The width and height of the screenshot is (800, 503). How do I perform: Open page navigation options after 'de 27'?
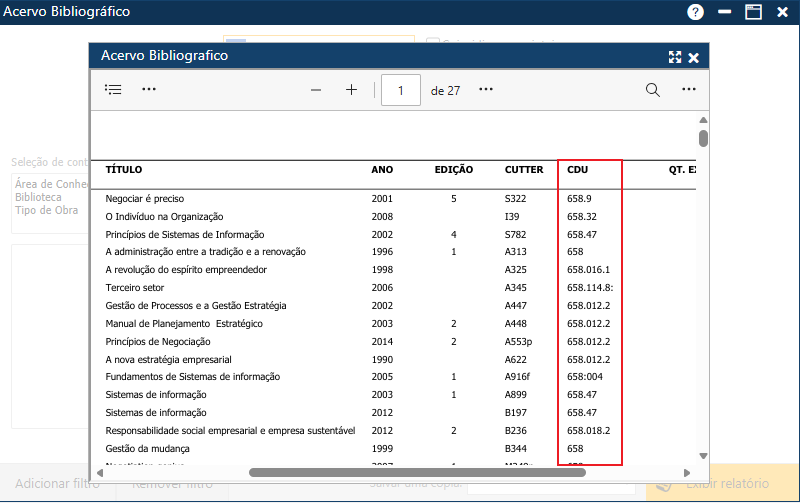[486, 90]
